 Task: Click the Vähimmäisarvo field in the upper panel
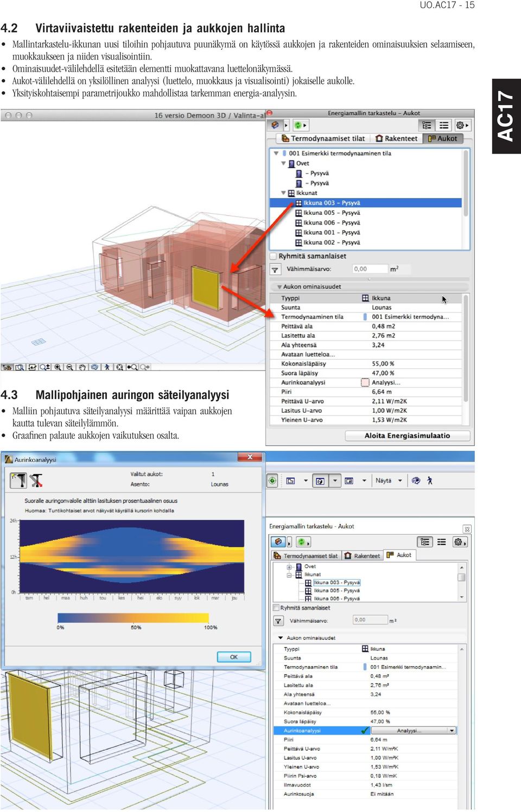click(x=369, y=269)
